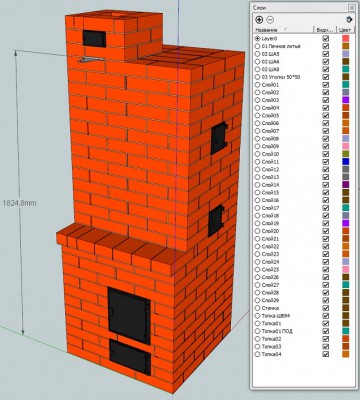Open the blue color swatch of Слой11

[346, 162]
